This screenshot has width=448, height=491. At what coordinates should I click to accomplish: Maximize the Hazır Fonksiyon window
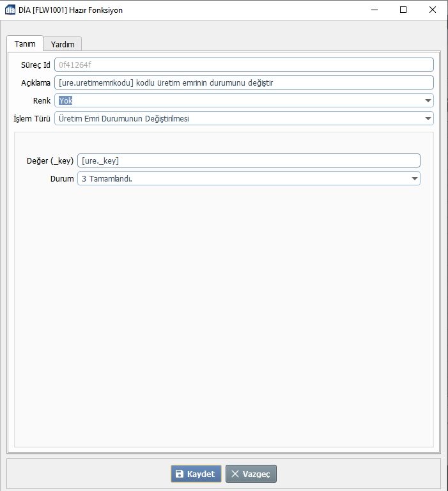(403, 10)
